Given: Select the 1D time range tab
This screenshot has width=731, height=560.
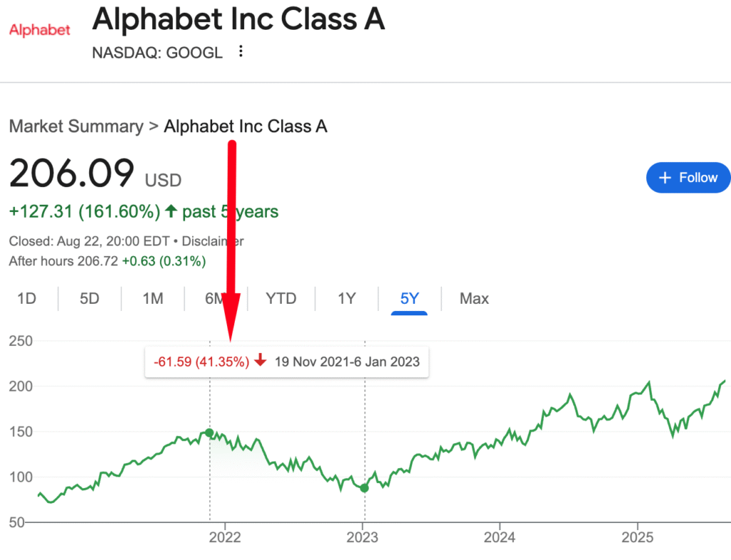Looking at the screenshot, I should (26, 298).
